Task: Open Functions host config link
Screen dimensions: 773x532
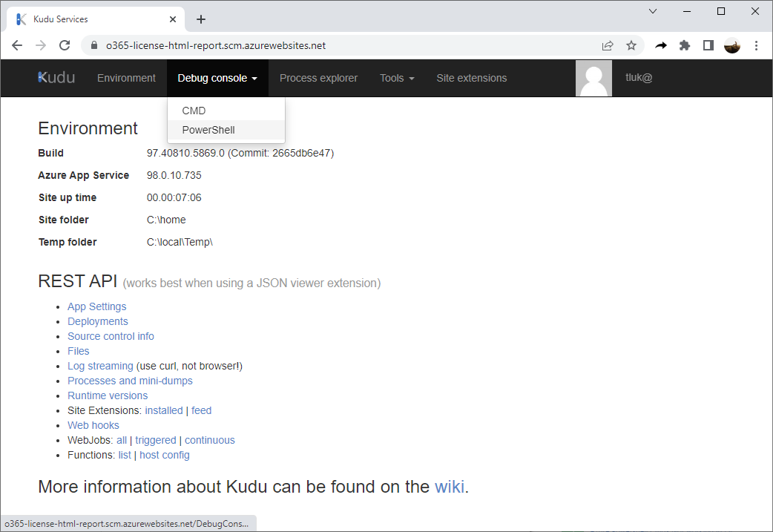Action: (164, 455)
